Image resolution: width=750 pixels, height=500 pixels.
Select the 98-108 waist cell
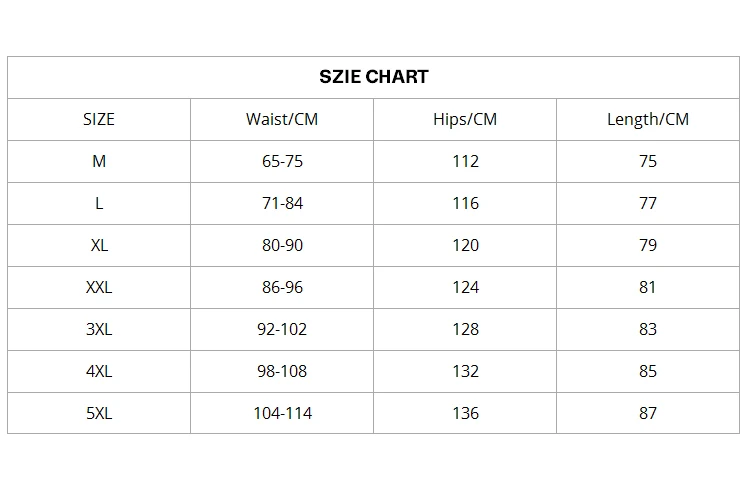click(x=282, y=371)
